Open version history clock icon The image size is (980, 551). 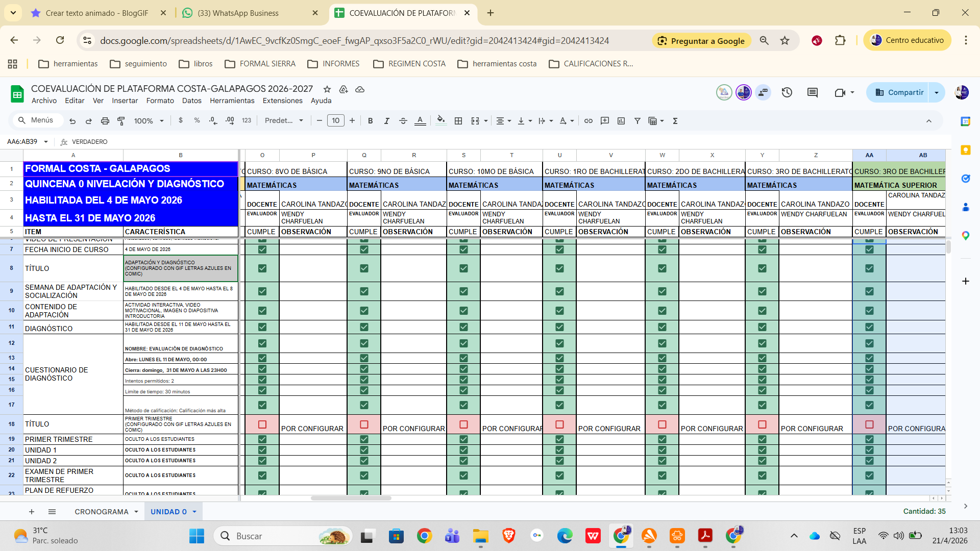pyautogui.click(x=787, y=92)
